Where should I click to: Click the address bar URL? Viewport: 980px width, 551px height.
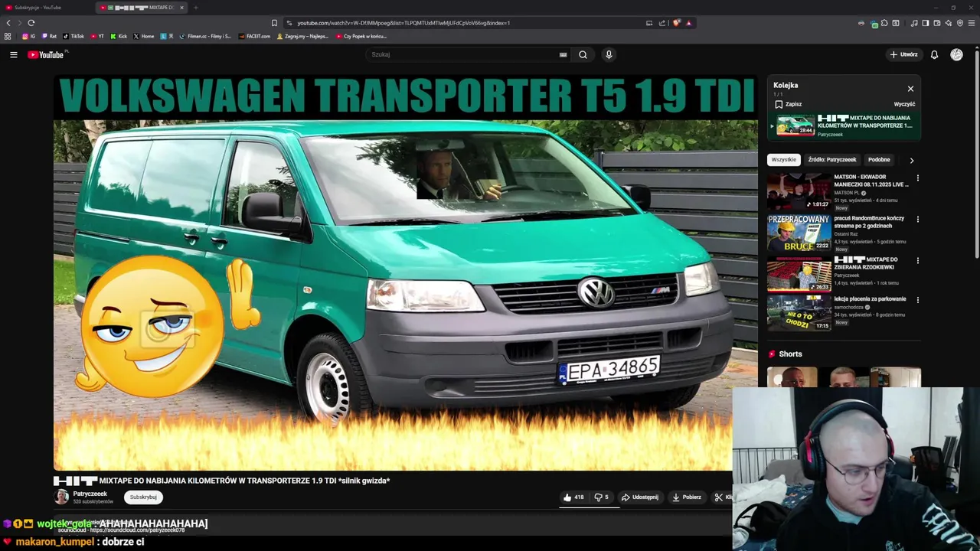tap(403, 23)
